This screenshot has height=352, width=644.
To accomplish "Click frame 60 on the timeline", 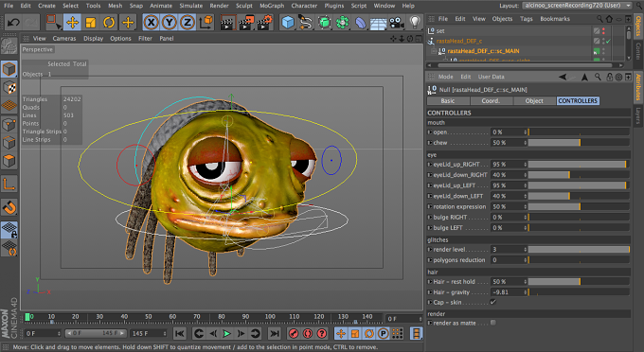I will (173, 317).
